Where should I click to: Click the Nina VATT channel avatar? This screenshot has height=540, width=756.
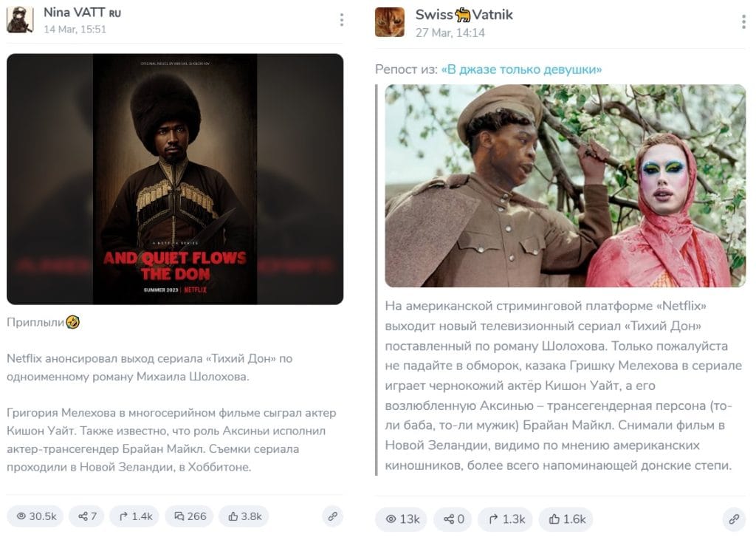click(x=20, y=20)
